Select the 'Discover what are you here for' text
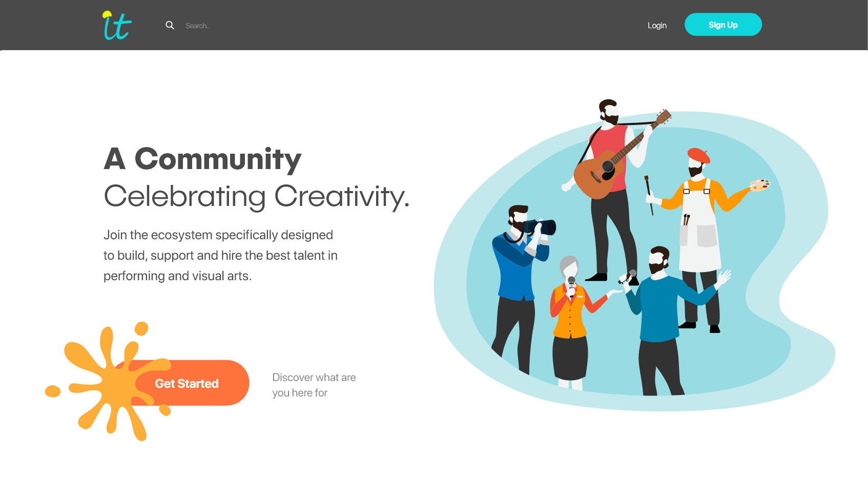The image size is (868, 502). point(314,385)
